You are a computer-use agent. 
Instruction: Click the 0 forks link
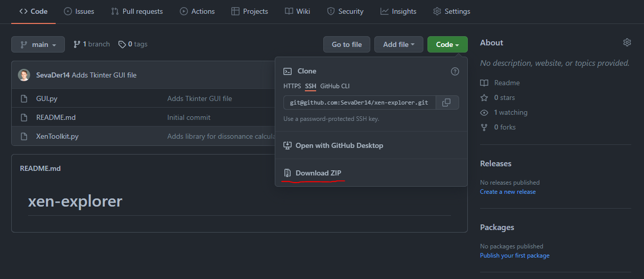click(x=505, y=127)
